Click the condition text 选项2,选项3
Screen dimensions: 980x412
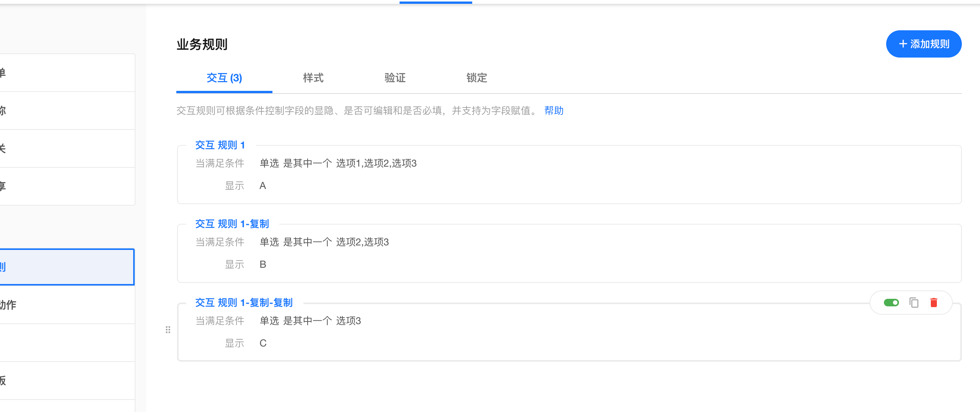tap(362, 242)
